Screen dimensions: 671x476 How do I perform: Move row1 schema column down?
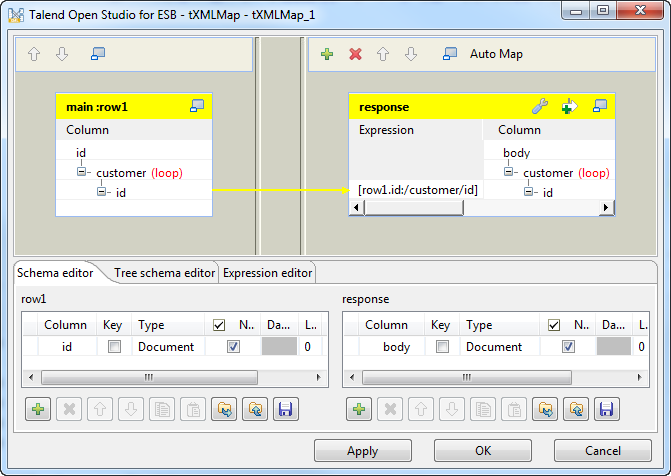click(131, 409)
